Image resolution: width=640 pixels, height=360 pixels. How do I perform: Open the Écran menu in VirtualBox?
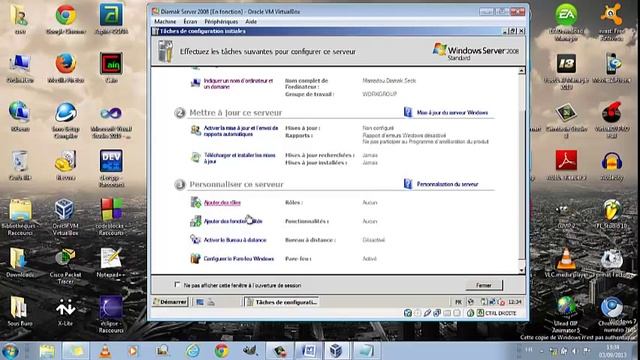pos(190,21)
